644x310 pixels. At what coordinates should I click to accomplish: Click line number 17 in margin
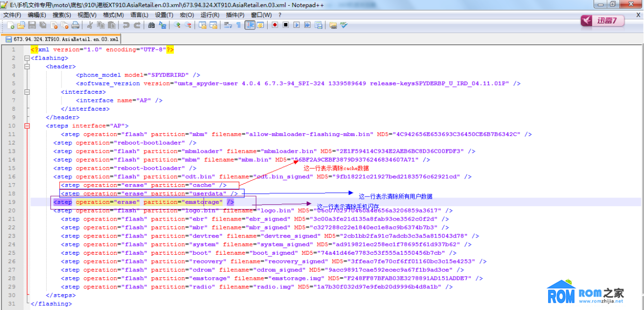click(x=13, y=185)
